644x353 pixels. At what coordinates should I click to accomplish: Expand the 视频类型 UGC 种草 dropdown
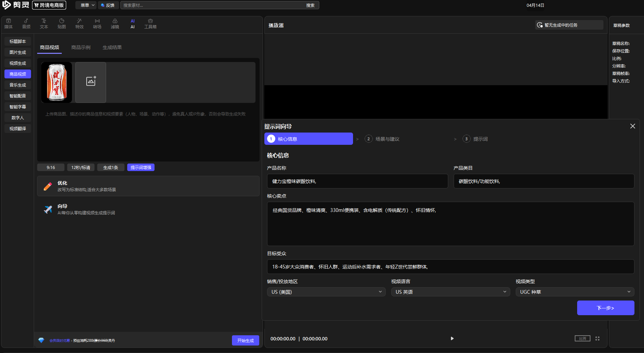tap(575, 292)
